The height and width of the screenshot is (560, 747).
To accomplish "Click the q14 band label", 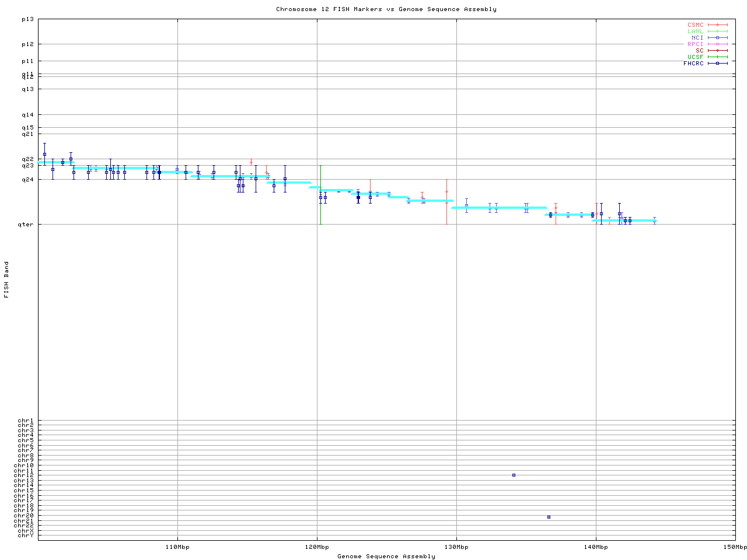I will [28, 115].
